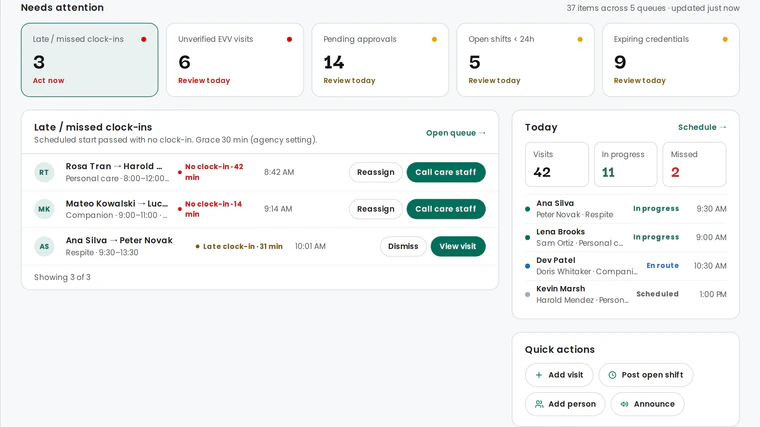Open the In progress 11 stat tile
The width and height of the screenshot is (760, 427).
click(x=625, y=164)
